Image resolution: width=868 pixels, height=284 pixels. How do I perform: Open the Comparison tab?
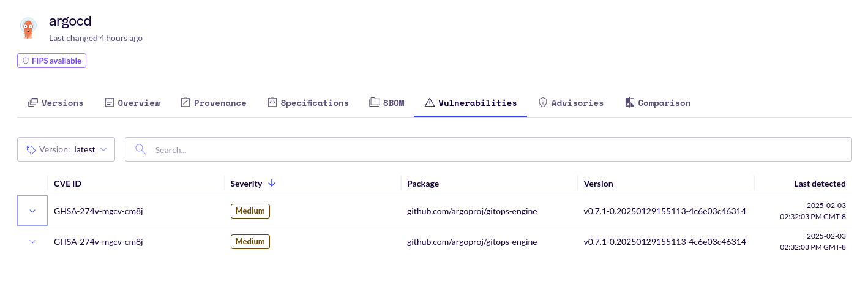tap(657, 103)
